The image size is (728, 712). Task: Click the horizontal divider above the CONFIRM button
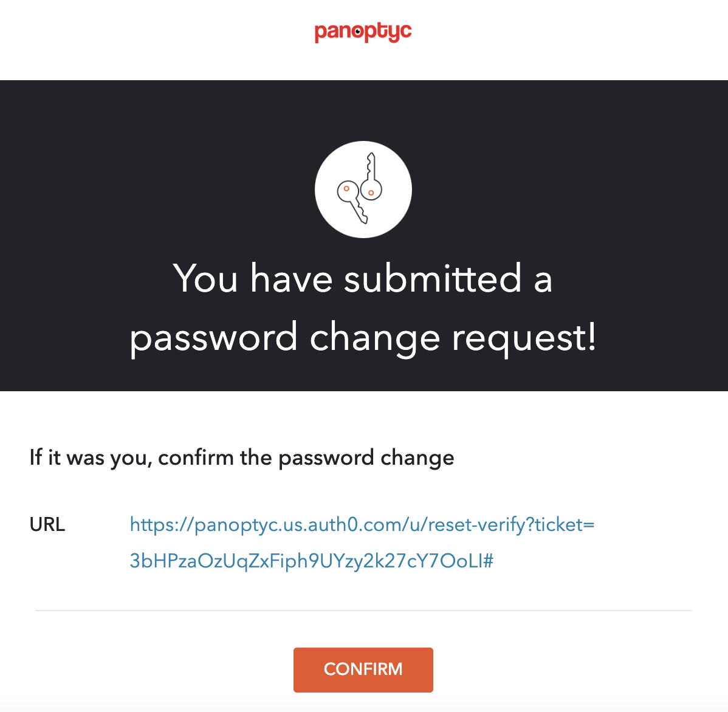(x=363, y=611)
